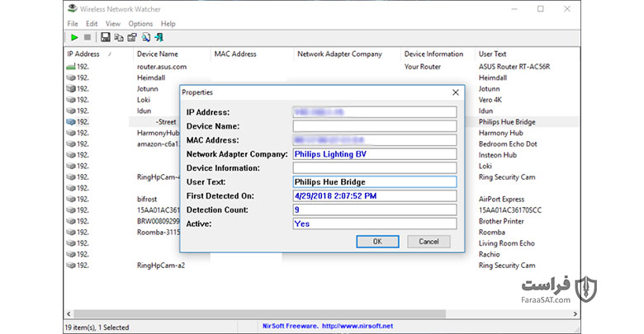This screenshot has height=334, width=644.
Task: Click the horizontal scrollbar left arrow
Action: (69, 314)
